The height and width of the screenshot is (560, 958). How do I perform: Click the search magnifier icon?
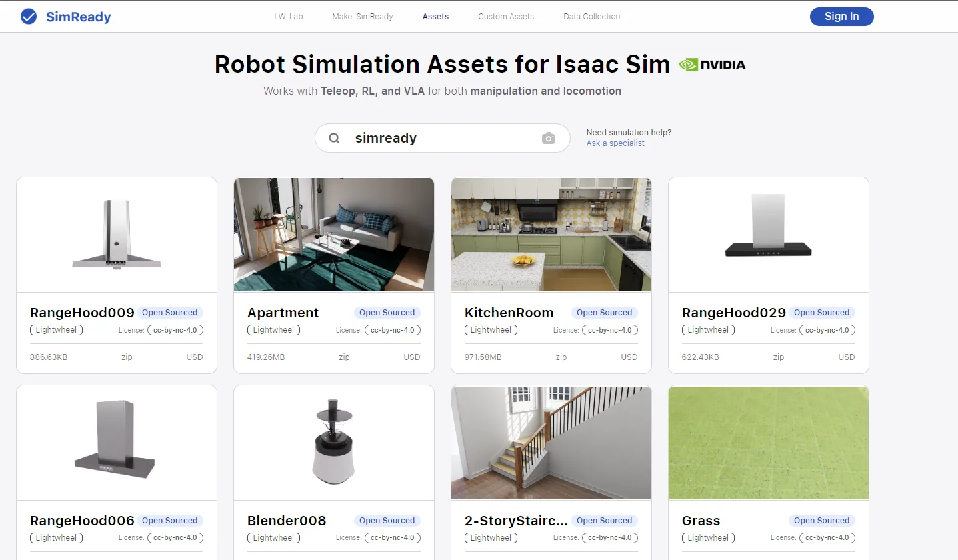[335, 138]
